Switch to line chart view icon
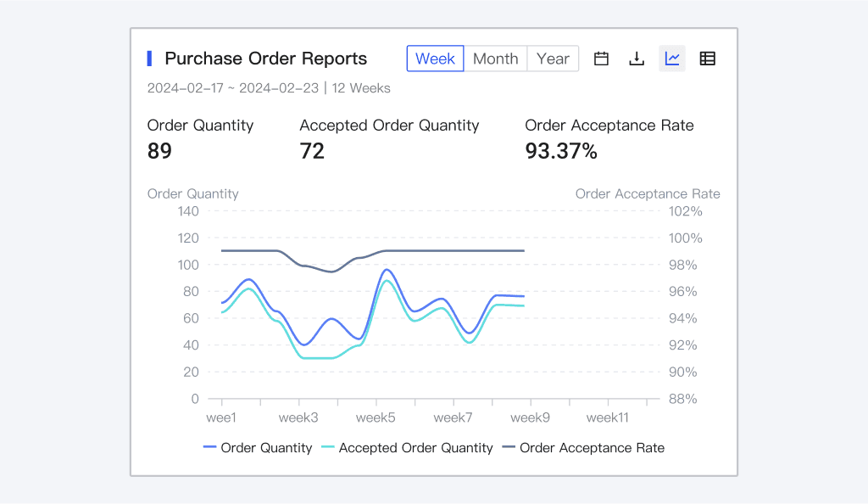 click(672, 59)
